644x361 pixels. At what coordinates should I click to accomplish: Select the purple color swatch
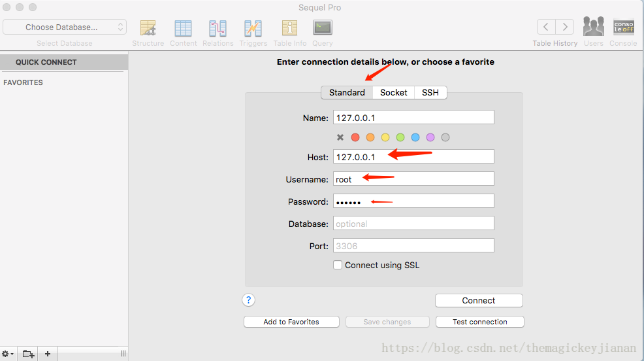click(x=430, y=137)
